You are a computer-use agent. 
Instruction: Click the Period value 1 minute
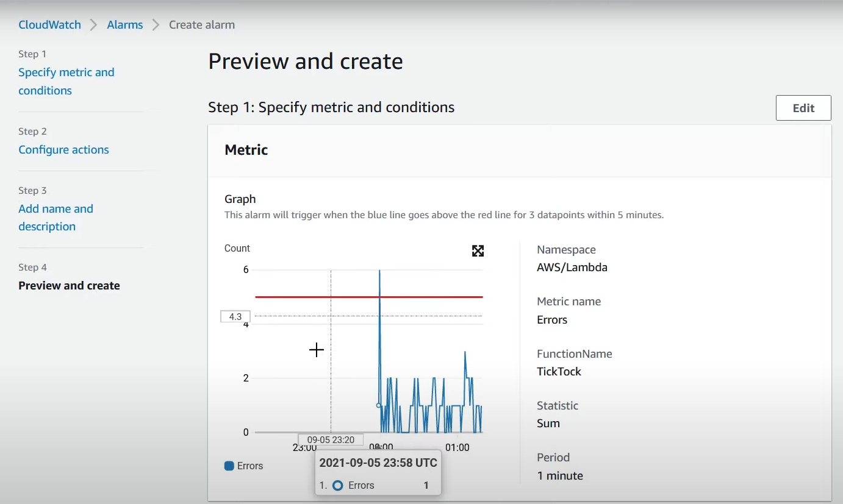pos(560,475)
